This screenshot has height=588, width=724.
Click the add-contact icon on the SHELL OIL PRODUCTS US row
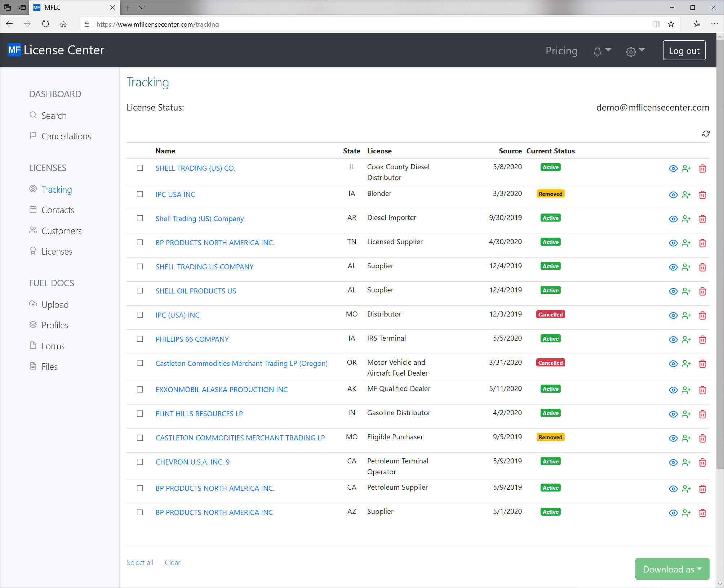coord(686,291)
